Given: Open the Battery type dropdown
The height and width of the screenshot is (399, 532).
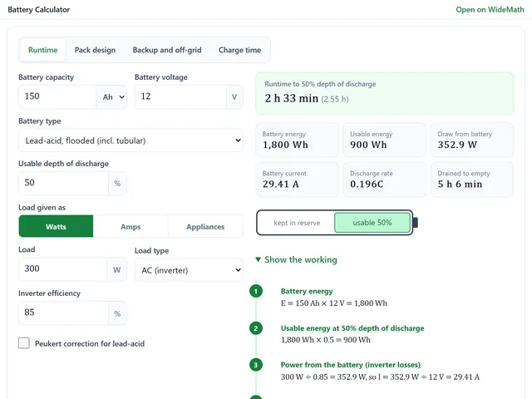Looking at the screenshot, I should pyautogui.click(x=131, y=140).
